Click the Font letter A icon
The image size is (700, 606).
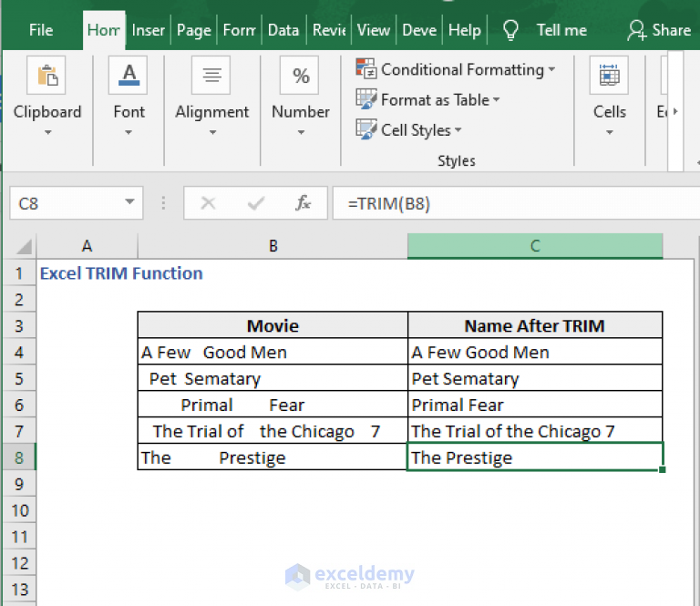[129, 75]
